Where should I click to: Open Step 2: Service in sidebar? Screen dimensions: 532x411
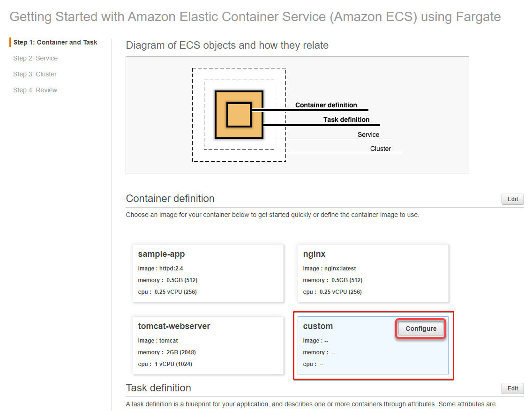point(35,58)
